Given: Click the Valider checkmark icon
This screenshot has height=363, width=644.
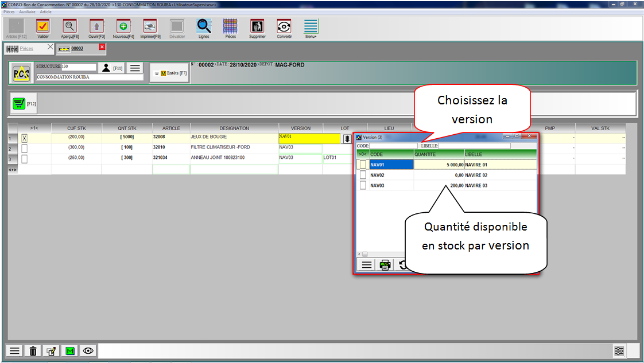Looking at the screenshot, I should (x=43, y=26).
